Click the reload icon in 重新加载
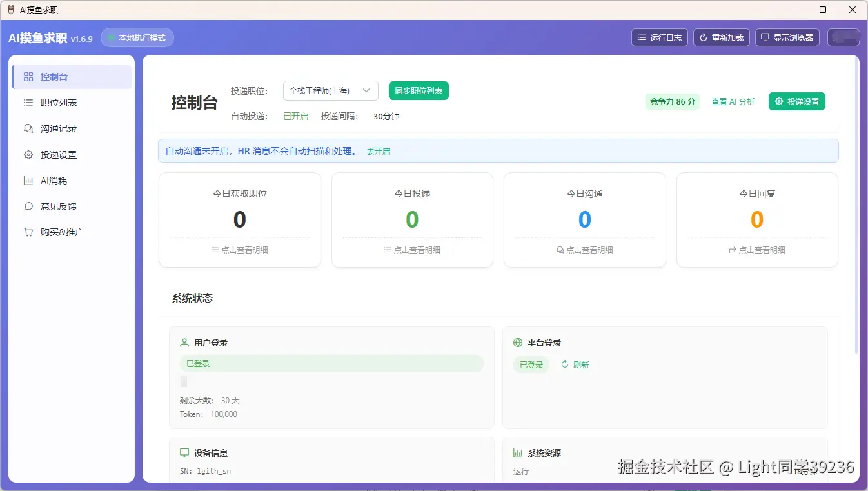This screenshot has width=868, height=491. coord(704,37)
